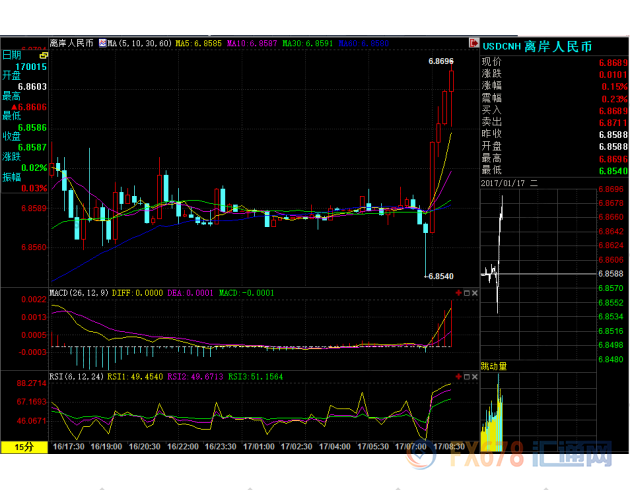The width and height of the screenshot is (630, 490).
Task: Click the 6.8589 price axis label
Action: coord(34,208)
